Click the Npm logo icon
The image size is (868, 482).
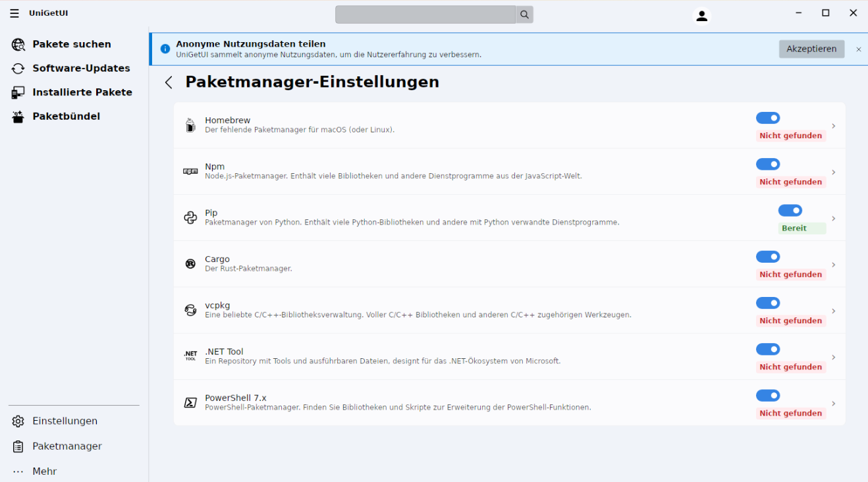click(190, 171)
